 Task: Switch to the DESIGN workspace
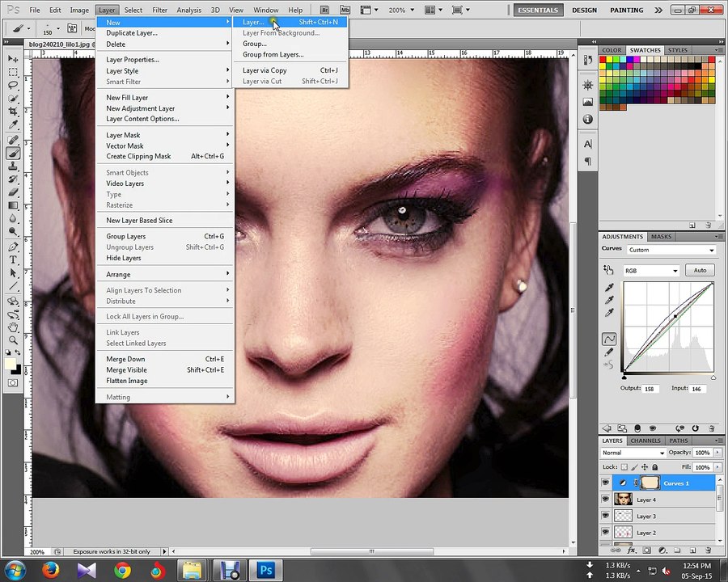(584, 10)
